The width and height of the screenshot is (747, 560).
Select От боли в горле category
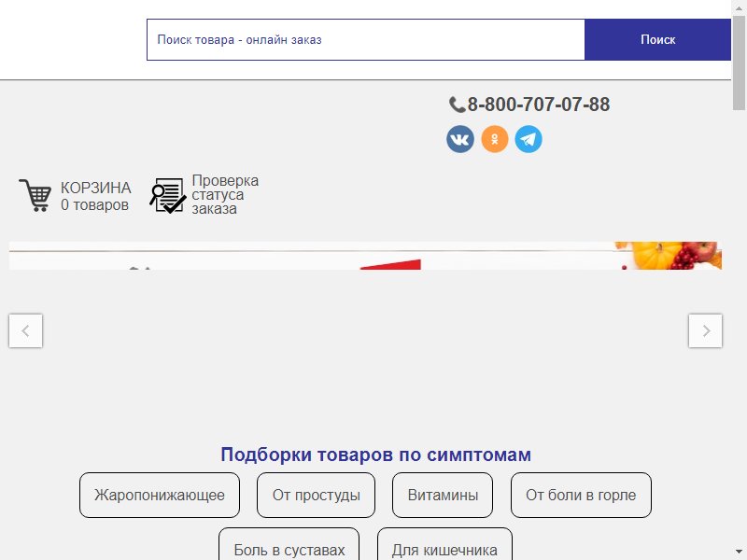(x=581, y=496)
